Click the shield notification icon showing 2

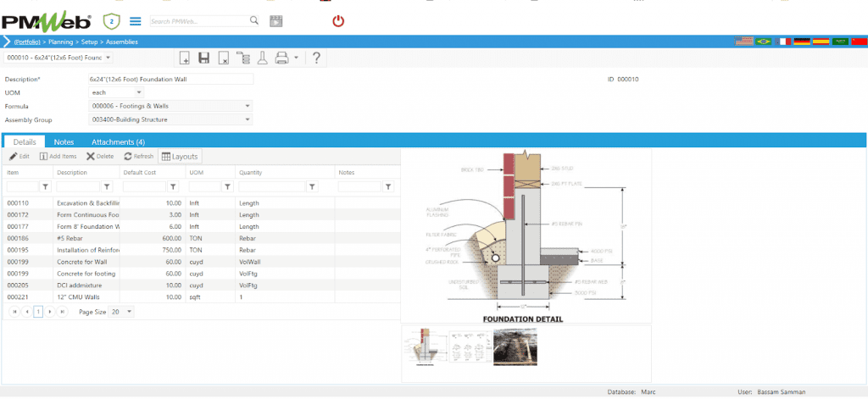(x=111, y=20)
